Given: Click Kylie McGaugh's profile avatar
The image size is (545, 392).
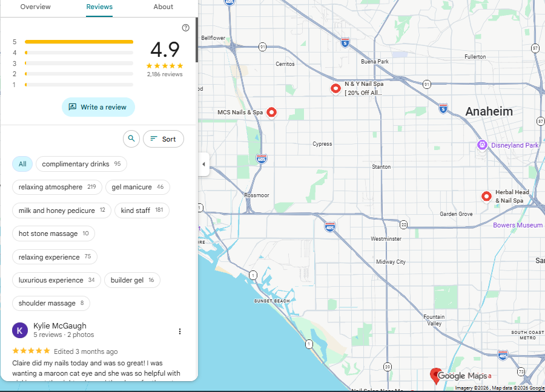Looking at the screenshot, I should (20, 330).
